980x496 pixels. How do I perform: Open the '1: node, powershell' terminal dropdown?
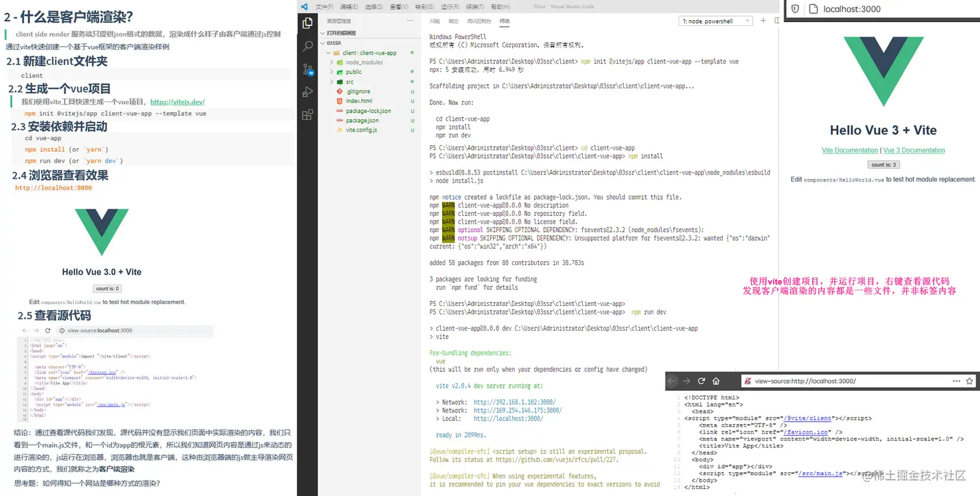click(x=716, y=21)
